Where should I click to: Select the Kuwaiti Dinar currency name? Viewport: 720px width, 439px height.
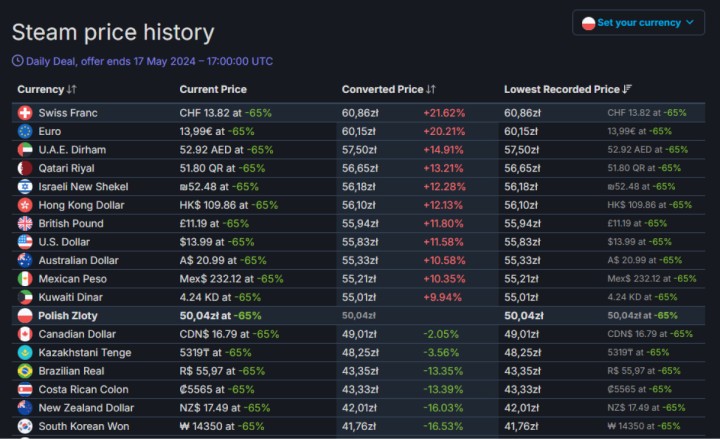(70, 297)
